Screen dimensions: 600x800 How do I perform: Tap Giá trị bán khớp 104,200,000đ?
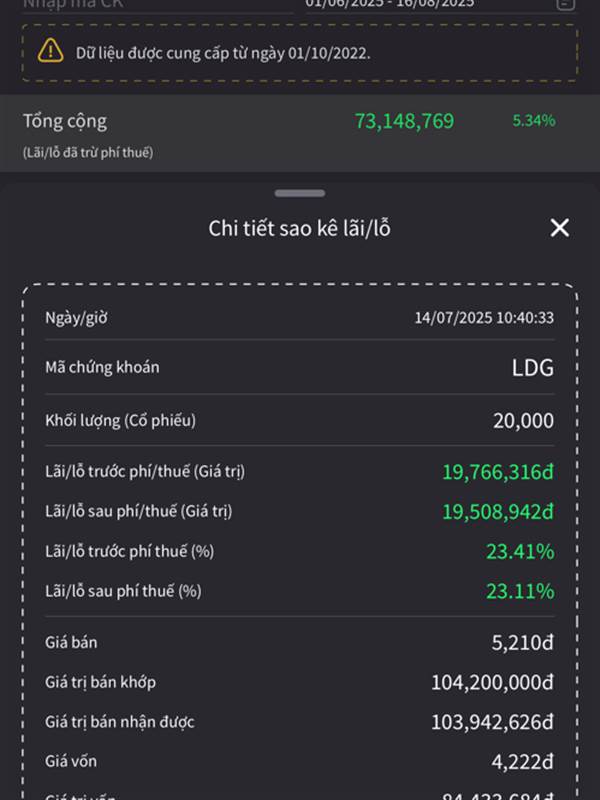pyautogui.click(x=492, y=682)
